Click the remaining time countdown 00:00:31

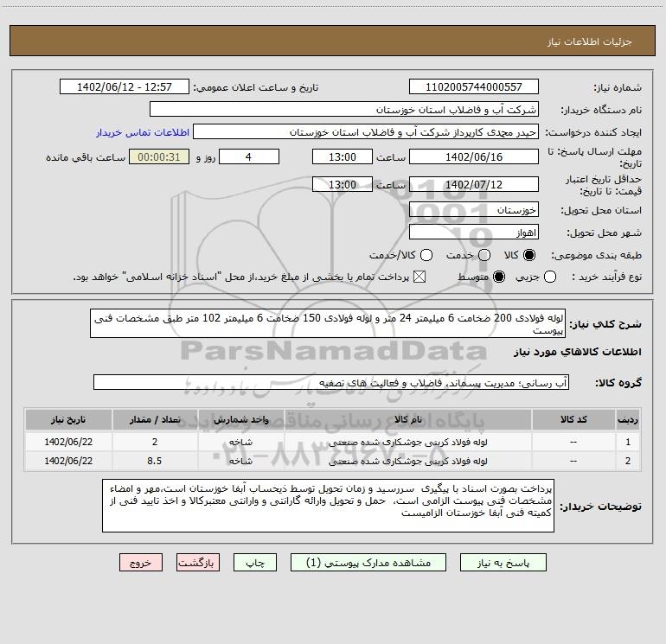pos(159,156)
